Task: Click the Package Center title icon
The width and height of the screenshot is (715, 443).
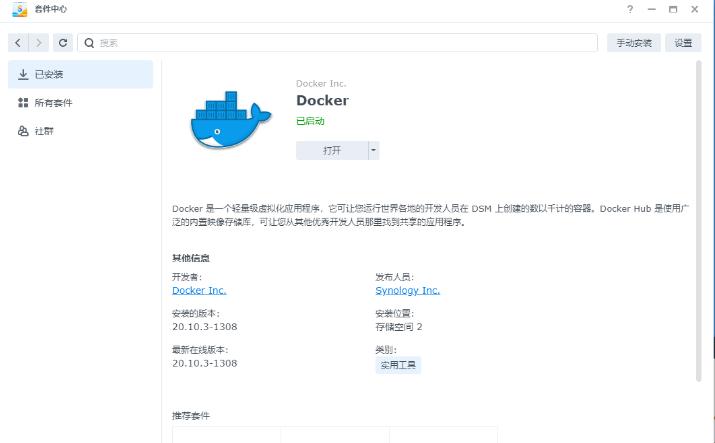Action: pyautogui.click(x=20, y=9)
